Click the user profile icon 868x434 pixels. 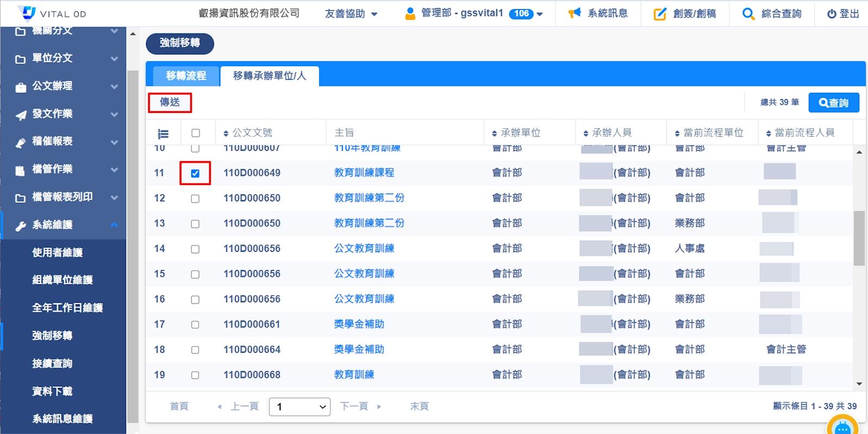410,14
